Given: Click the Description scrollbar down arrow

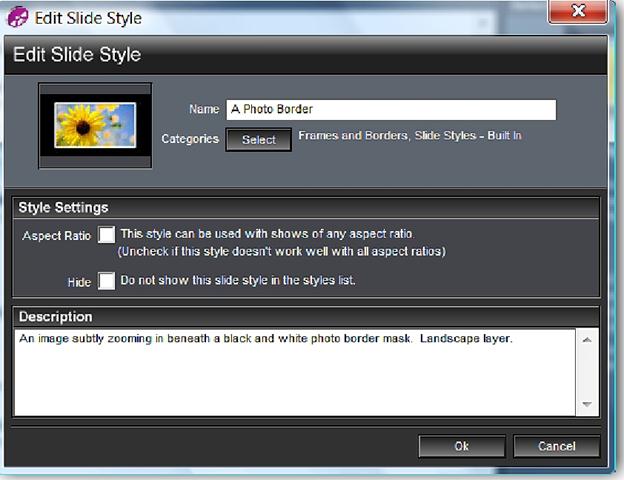Looking at the screenshot, I should (x=587, y=404).
